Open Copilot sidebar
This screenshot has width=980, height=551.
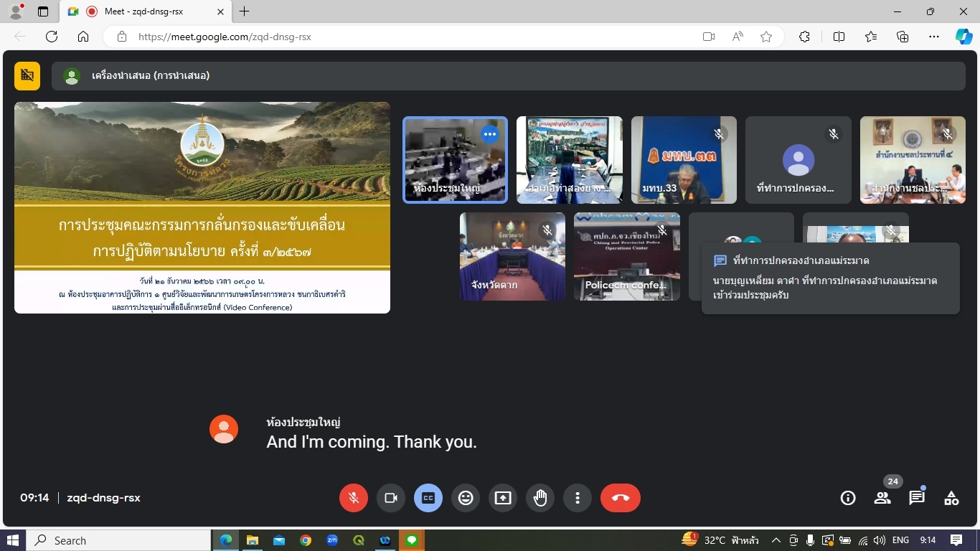964,37
